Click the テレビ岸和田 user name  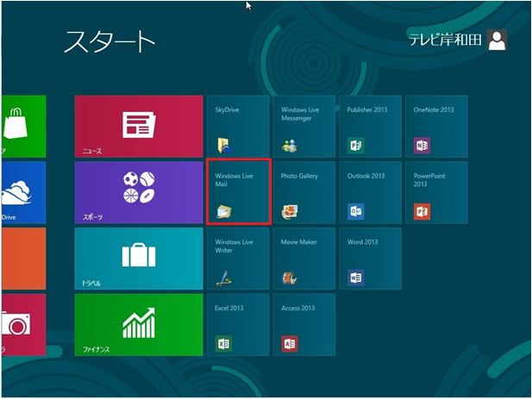coord(445,40)
